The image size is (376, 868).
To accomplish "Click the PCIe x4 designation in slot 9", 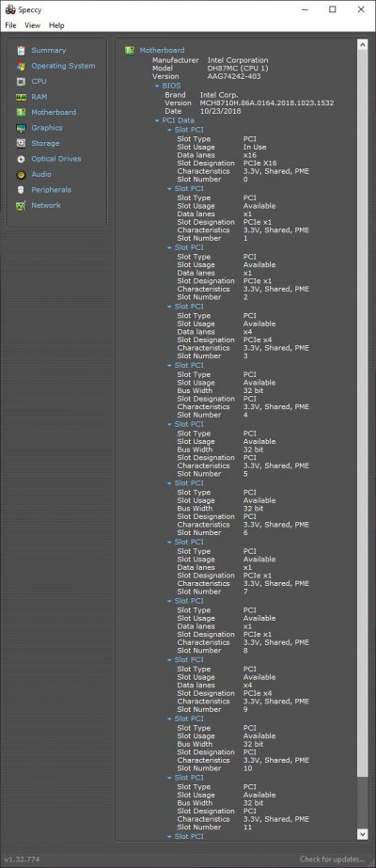I will point(258,694).
